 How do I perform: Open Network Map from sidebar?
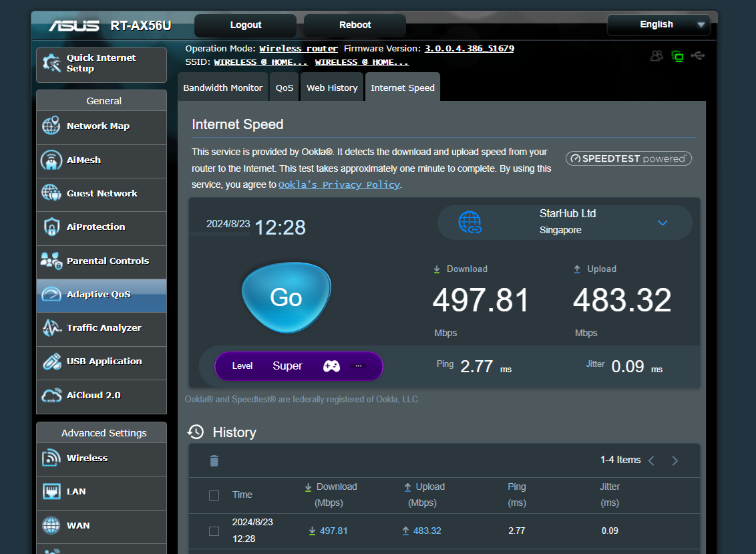tap(102, 126)
